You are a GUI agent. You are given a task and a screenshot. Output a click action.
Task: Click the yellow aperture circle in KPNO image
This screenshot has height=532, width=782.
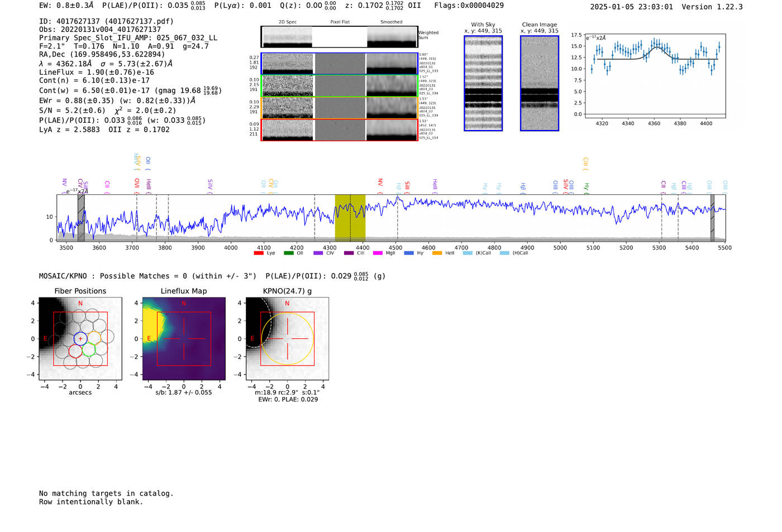287,339
